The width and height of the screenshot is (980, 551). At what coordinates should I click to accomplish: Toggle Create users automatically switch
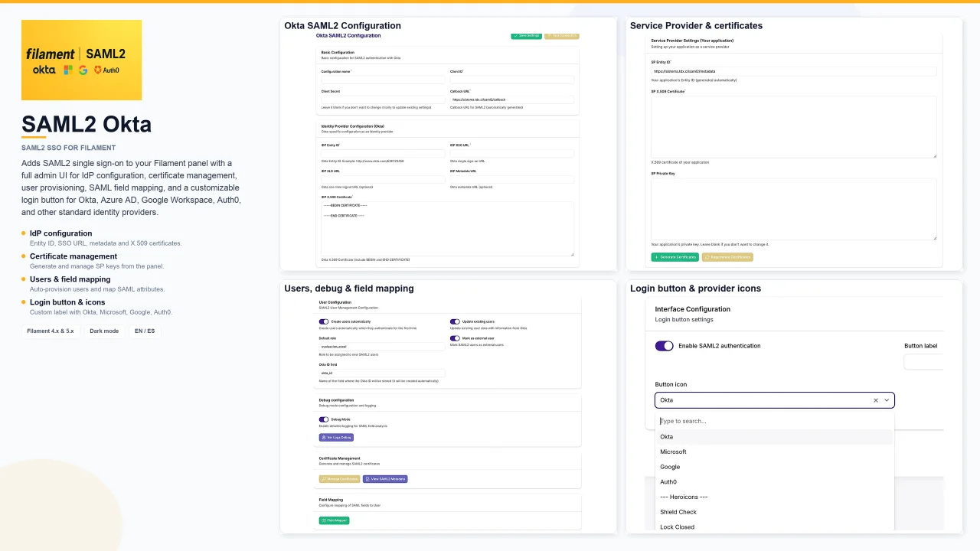click(x=324, y=321)
